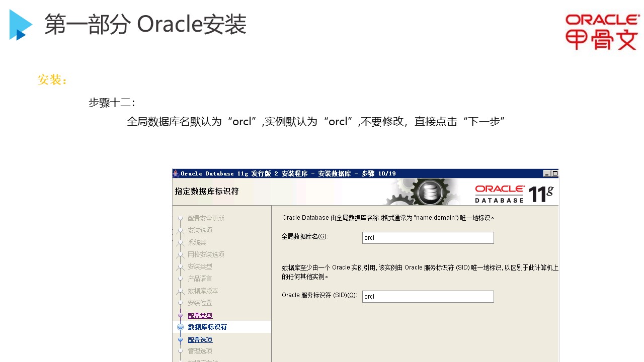Click the 安装类型 step

(x=200, y=266)
